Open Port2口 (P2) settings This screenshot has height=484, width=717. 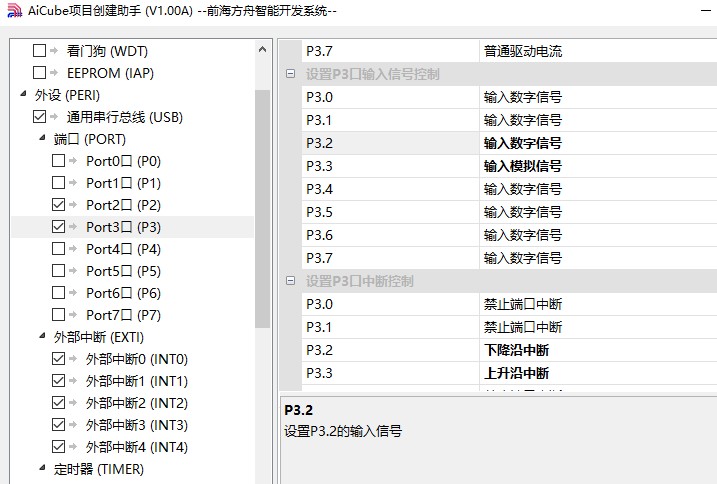coord(123,205)
